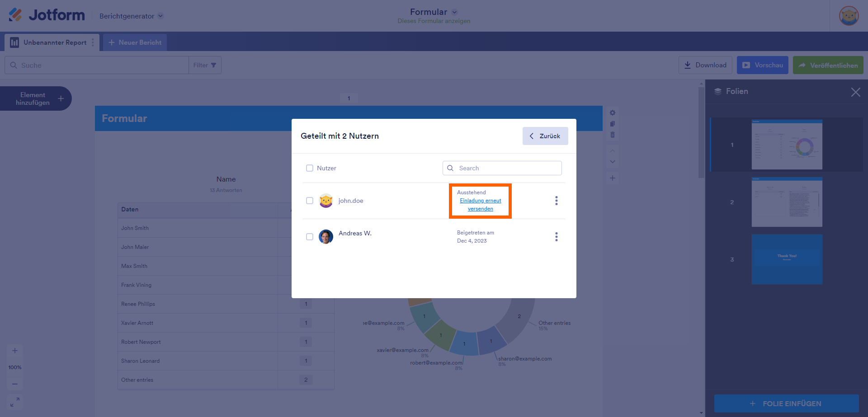Tick the checkbox for Andreas W.
The width and height of the screenshot is (868, 417).
pos(310,237)
